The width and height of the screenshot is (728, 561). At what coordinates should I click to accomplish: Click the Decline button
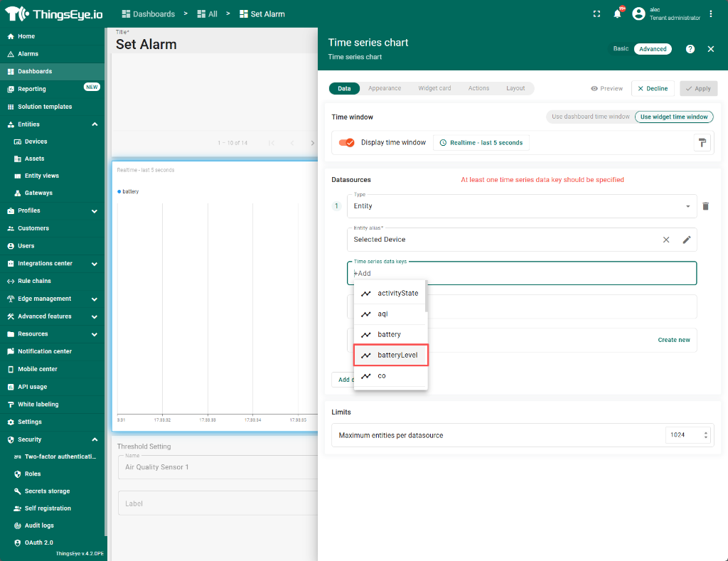653,89
